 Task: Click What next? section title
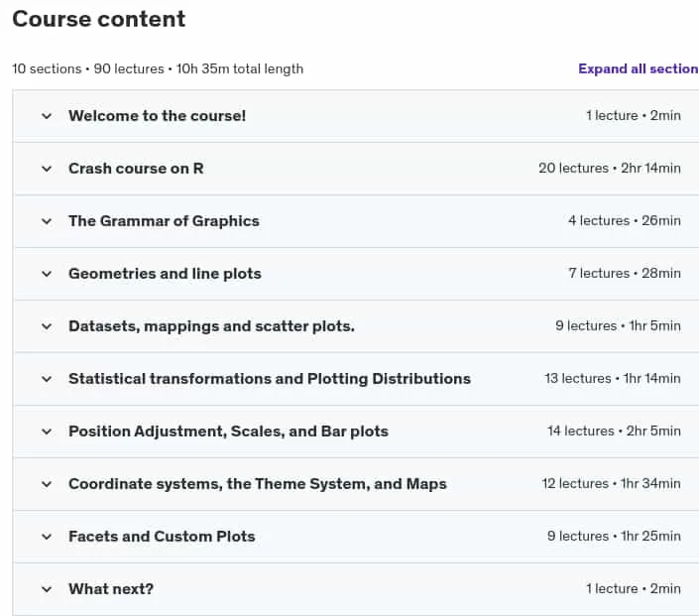coord(111,589)
